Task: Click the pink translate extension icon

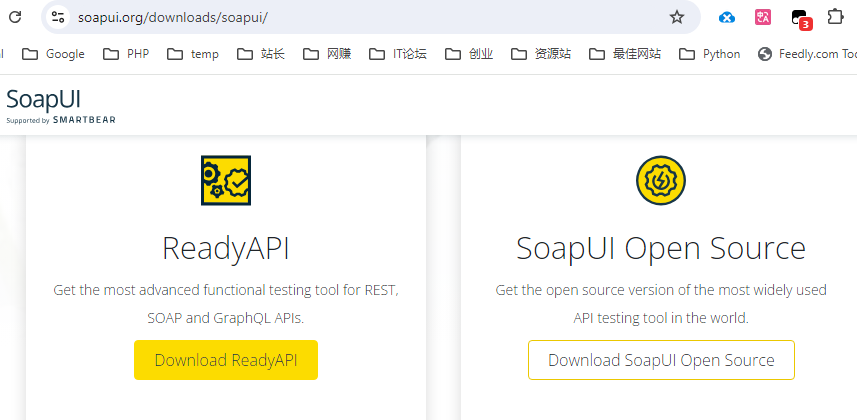Action: click(763, 17)
